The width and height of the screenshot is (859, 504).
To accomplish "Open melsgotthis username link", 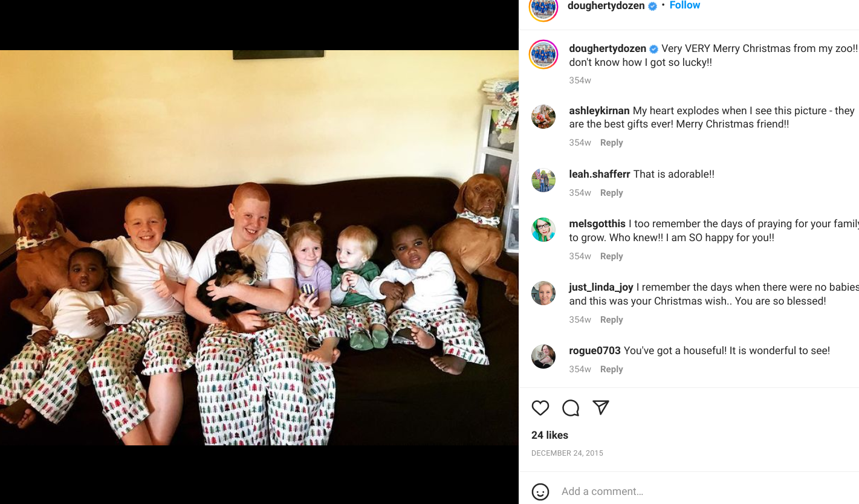I will 597,224.
